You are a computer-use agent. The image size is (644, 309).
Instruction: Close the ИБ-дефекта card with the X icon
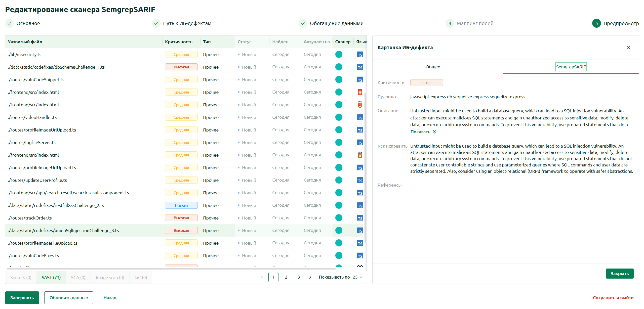tap(628, 48)
